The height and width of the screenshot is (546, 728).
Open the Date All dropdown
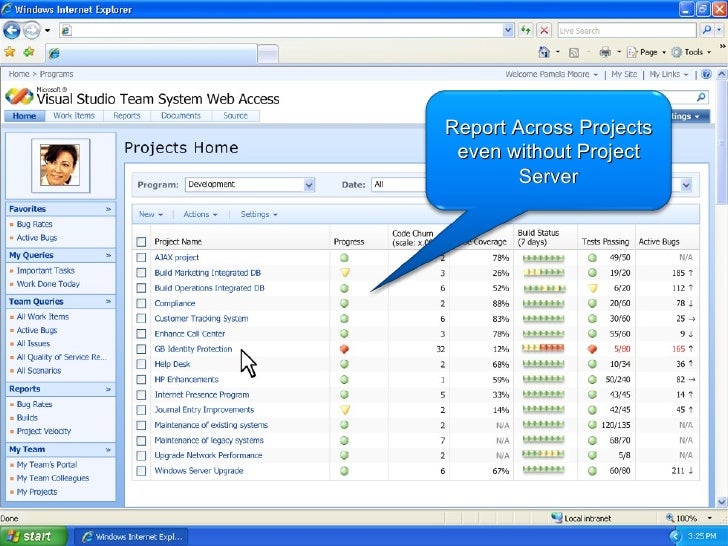coord(398,185)
